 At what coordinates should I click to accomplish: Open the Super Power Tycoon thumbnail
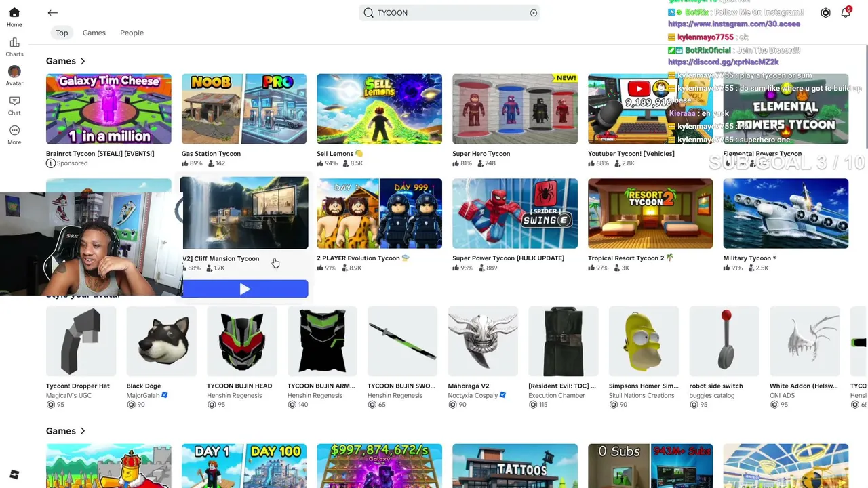pos(515,213)
